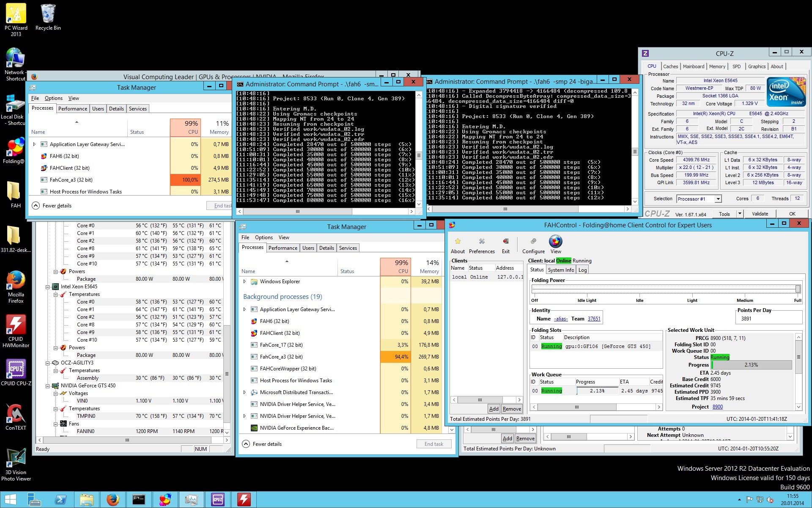812x508 pixels.
Task: Open Options menu in top Task Manager
Action: click(x=54, y=98)
